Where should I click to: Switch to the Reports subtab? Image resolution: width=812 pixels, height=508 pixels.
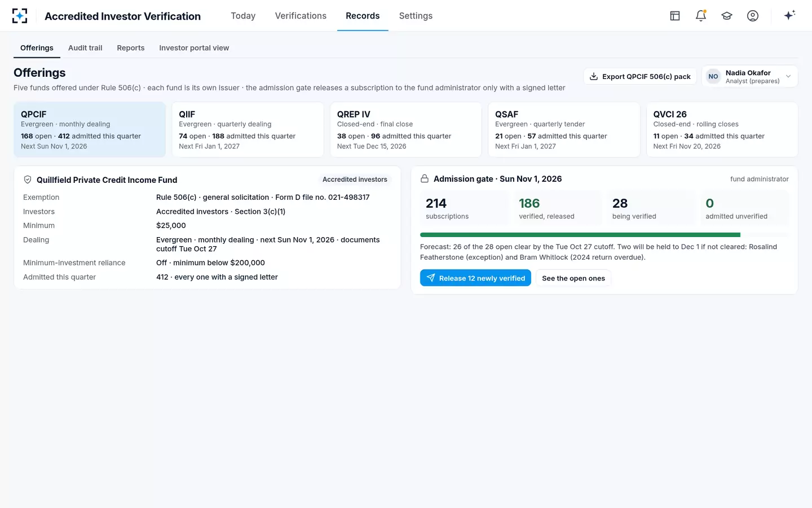click(x=131, y=48)
